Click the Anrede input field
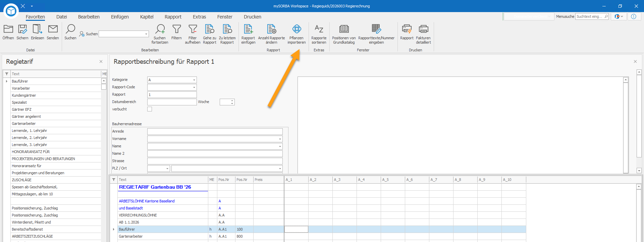Viewport: 644px width, 242px height. pyautogui.click(x=215, y=132)
